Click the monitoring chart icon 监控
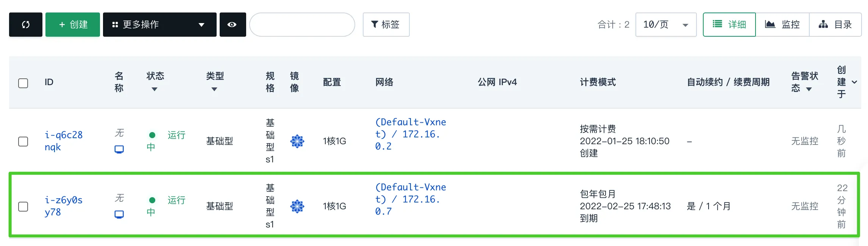Image resolution: width=868 pixels, height=246 pixels. click(x=770, y=25)
